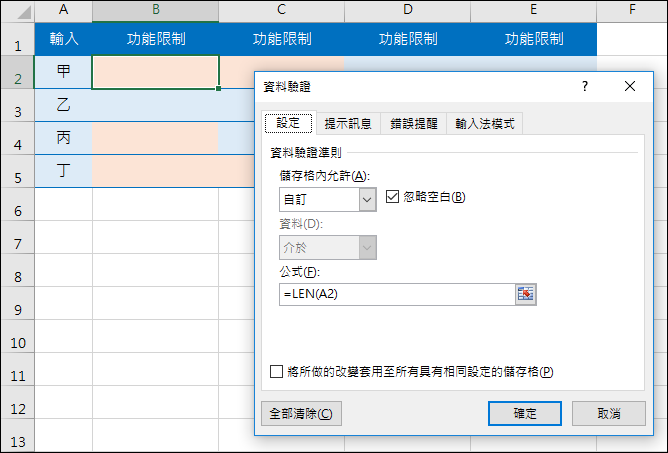
Task: Click the orange cell B5
Action: [x=155, y=171]
